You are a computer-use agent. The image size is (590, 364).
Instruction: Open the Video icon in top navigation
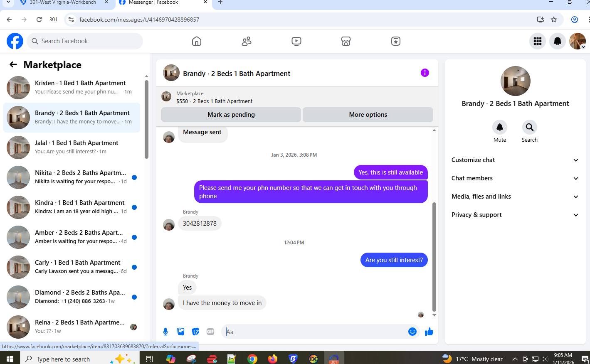pos(296,41)
